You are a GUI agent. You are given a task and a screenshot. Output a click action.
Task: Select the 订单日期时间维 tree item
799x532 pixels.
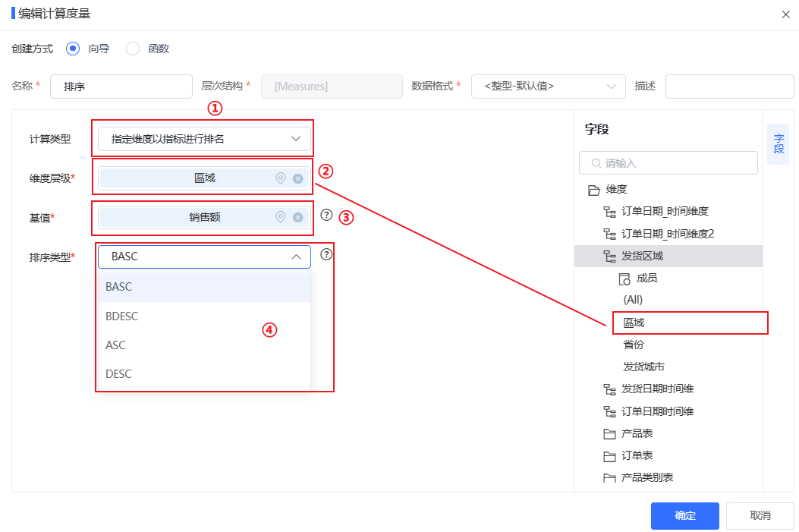coord(657,411)
